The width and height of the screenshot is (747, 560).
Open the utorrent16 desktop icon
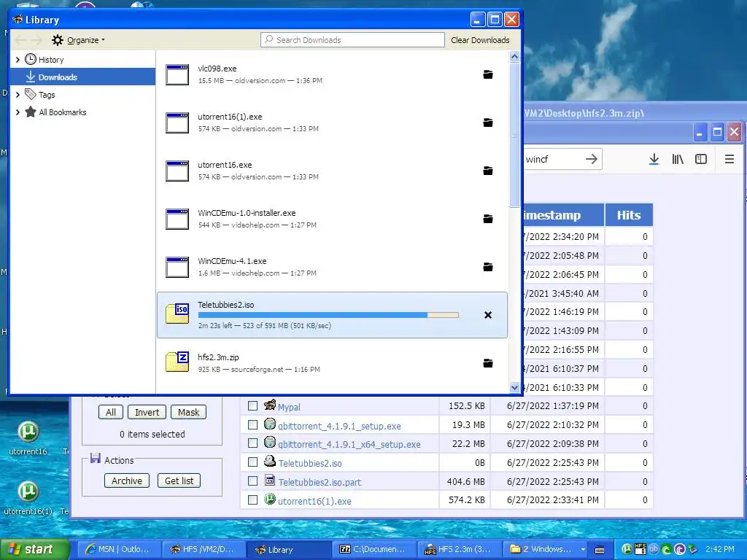tap(28, 432)
